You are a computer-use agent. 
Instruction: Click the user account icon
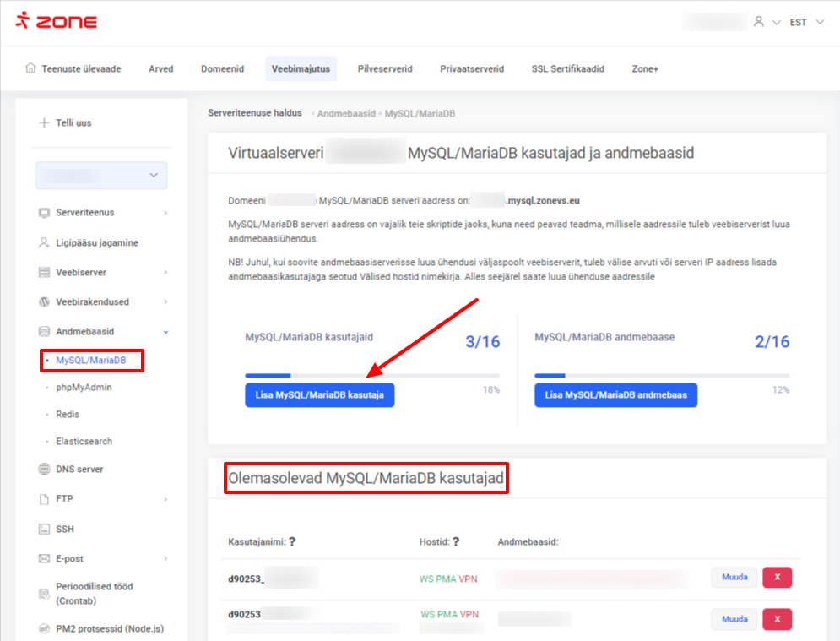(759, 22)
